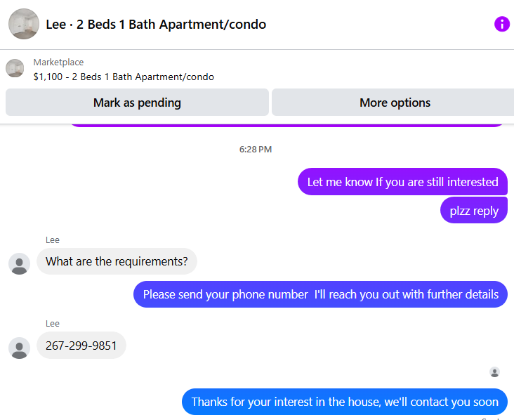Viewport: 514px width, 420px height.
Task: Select the 'plzz reply' message bubble
Action: [474, 210]
